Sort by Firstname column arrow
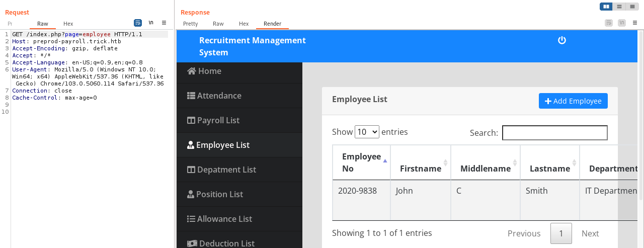 pos(445,162)
